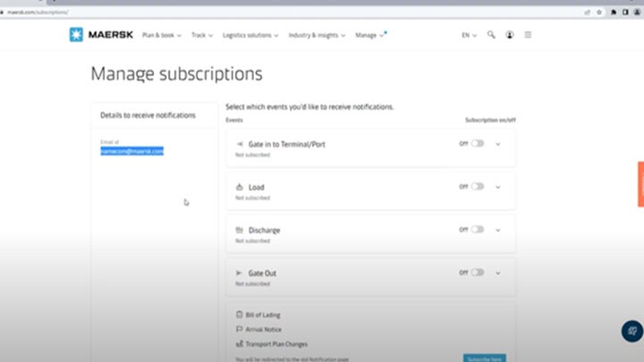Click the browser share page icon

coord(588,13)
